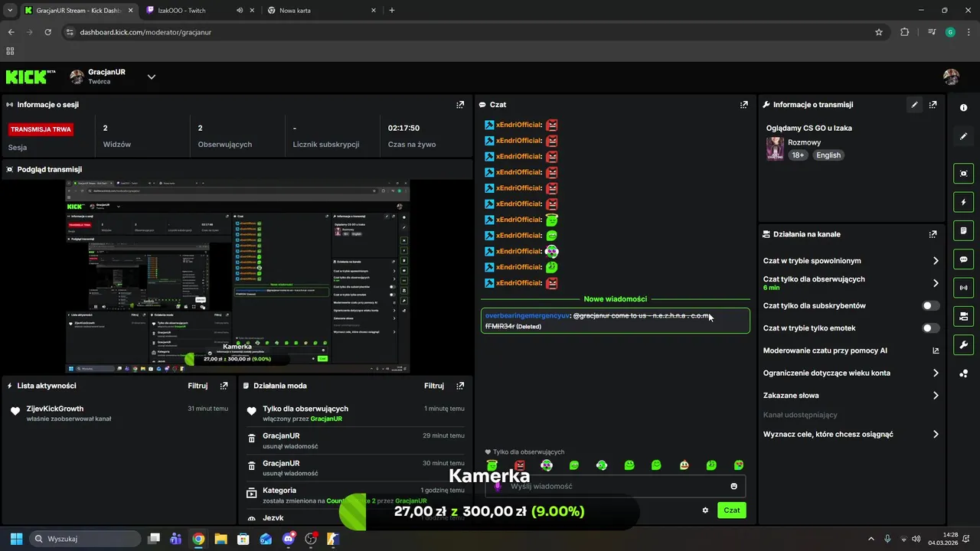
Task: Open Discord from taskbar
Action: (288, 539)
